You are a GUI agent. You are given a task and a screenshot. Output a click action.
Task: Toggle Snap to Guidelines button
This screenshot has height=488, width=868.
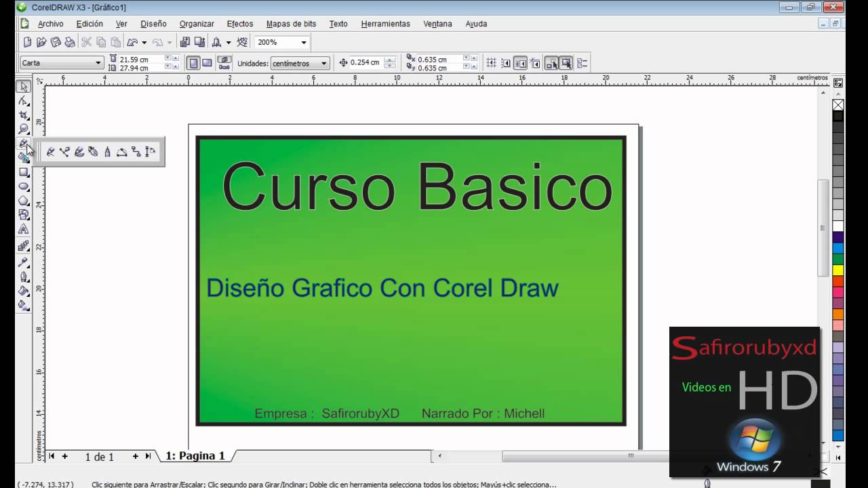point(506,63)
